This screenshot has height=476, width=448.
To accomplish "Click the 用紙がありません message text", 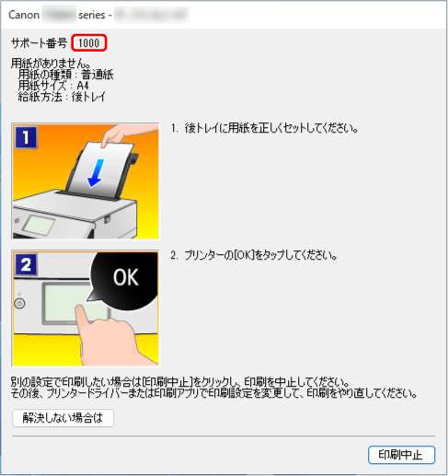I will (x=51, y=64).
